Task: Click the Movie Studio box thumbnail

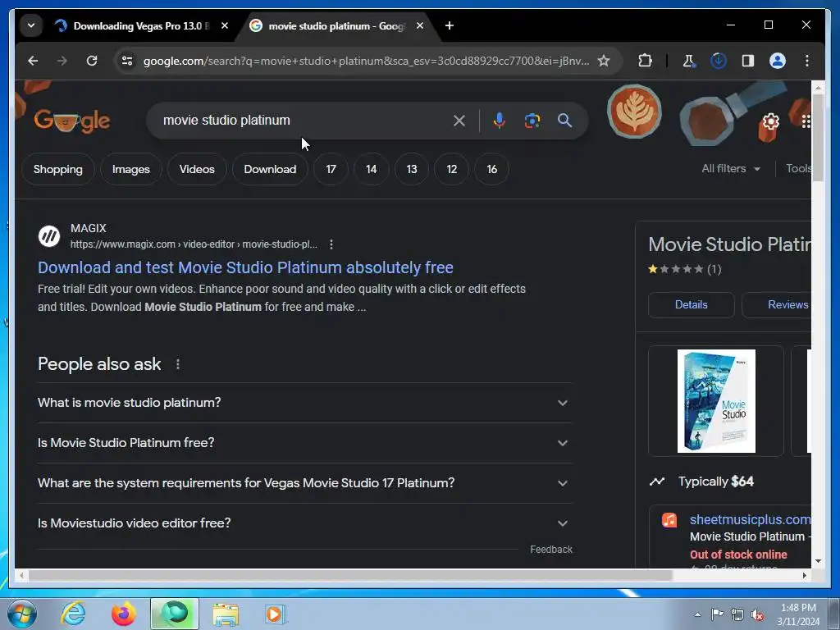Action: point(716,400)
